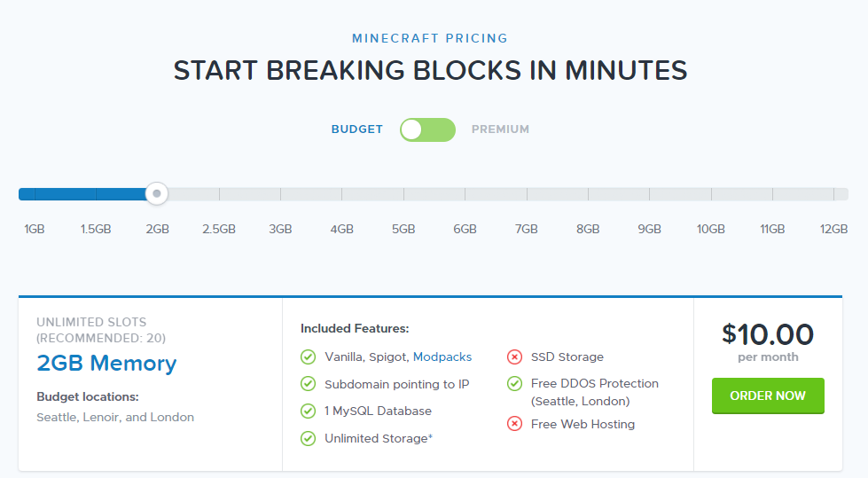Toggle the Budget/Premium switch
The image size is (868, 478).
tap(427, 129)
